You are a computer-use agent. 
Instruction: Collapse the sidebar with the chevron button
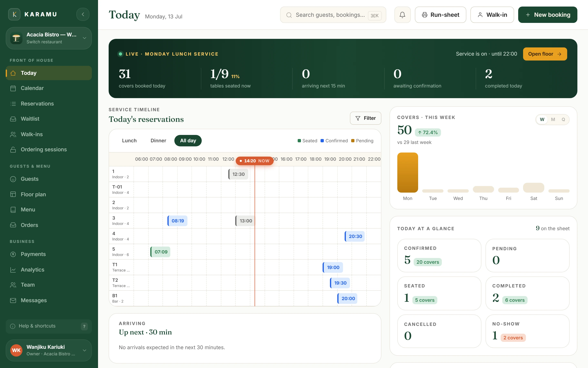83,14
